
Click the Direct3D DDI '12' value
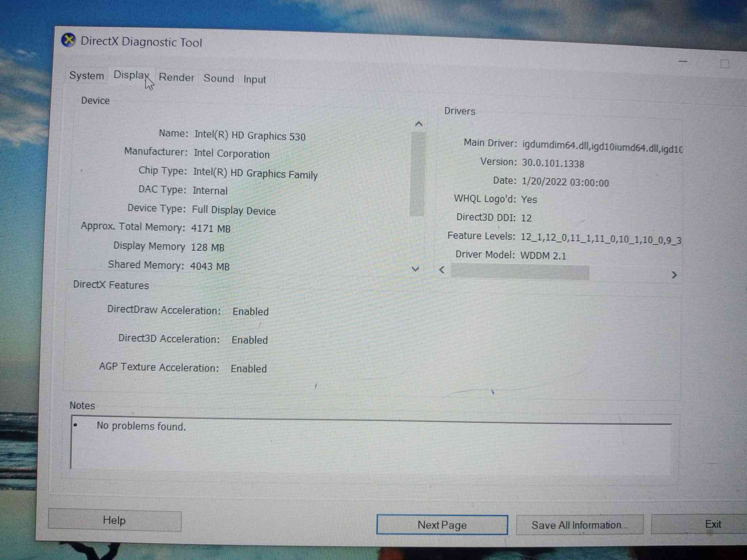click(x=526, y=218)
